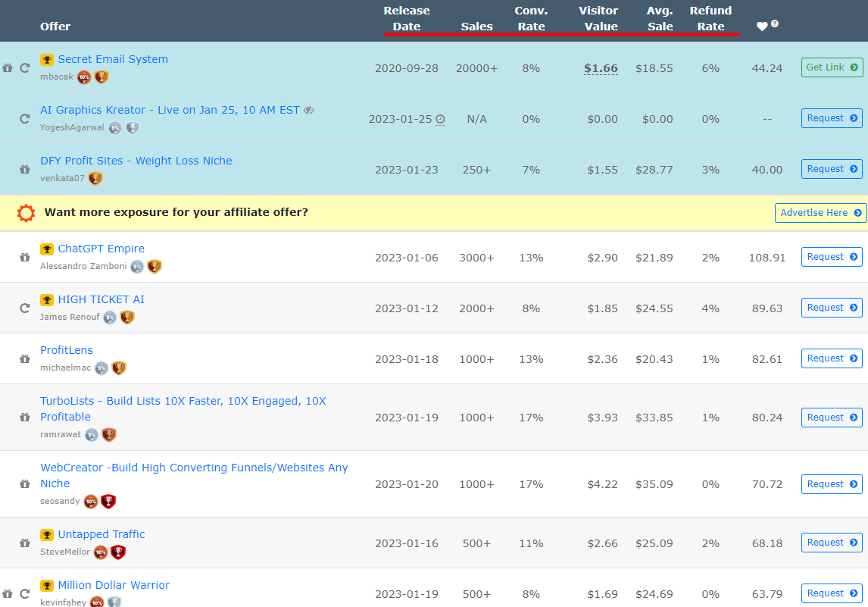The height and width of the screenshot is (607, 868).
Task: Request ProfitLens affiliate approval
Action: pyautogui.click(x=832, y=358)
